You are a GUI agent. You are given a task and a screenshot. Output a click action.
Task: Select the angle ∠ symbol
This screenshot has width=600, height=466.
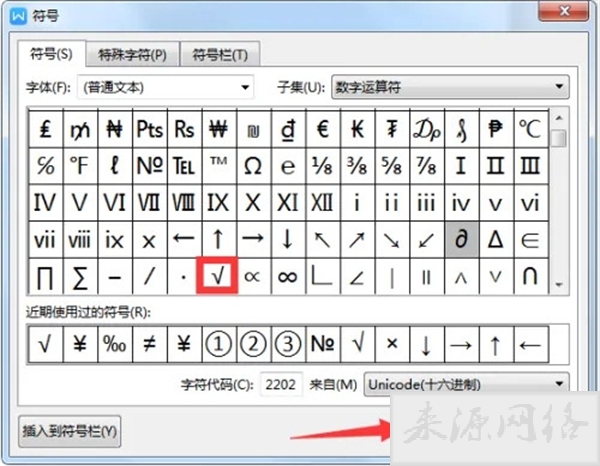[357, 276]
